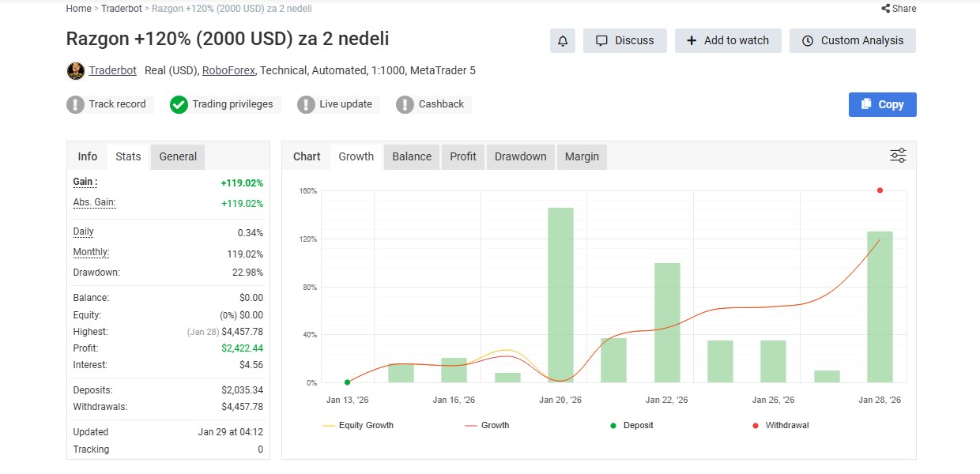Select the Growth chart tab

point(356,156)
